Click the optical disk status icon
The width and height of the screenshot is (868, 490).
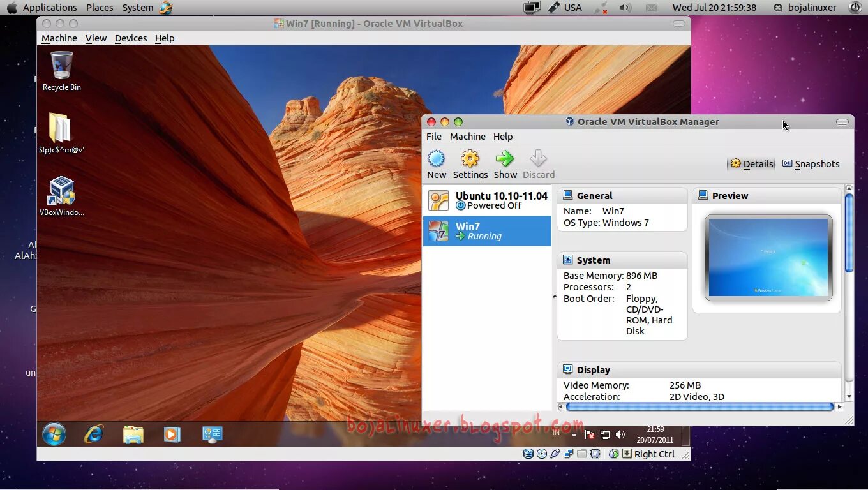coord(542,454)
